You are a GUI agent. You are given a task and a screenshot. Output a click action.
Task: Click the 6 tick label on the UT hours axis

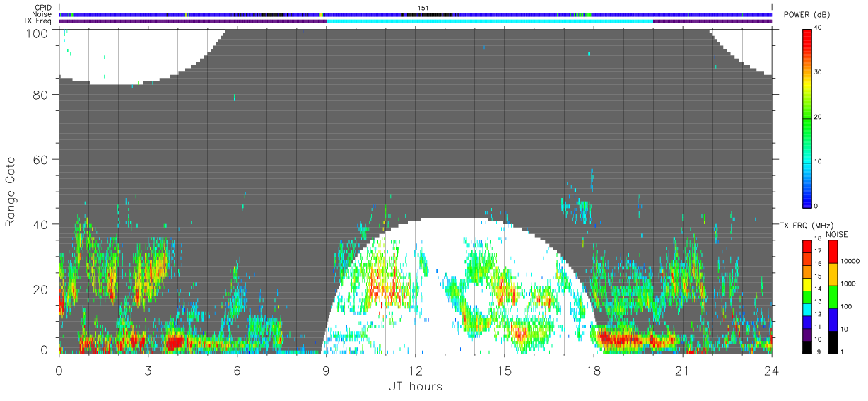[237, 371]
